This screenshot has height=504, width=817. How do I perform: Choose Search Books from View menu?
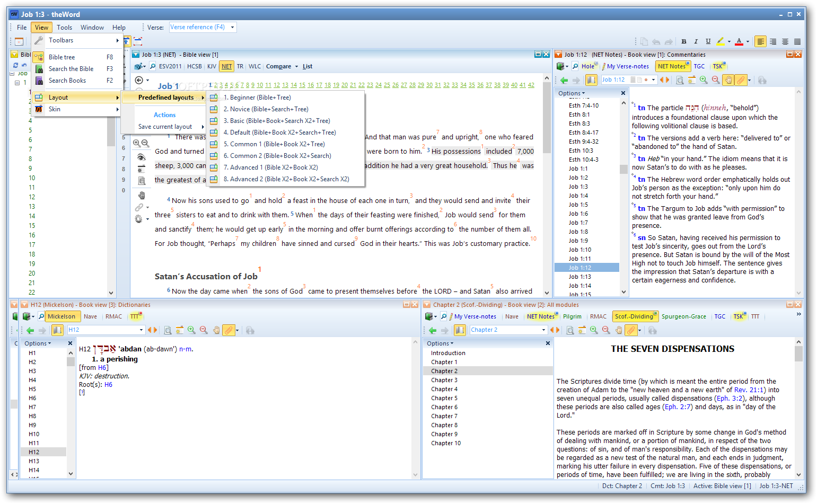pos(77,81)
